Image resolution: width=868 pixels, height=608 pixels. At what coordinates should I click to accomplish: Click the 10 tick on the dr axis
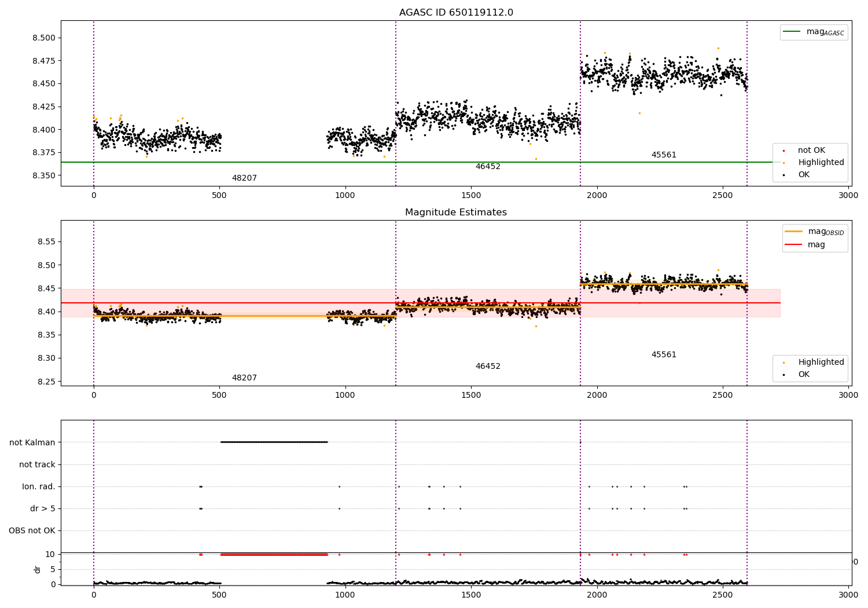coord(50,554)
